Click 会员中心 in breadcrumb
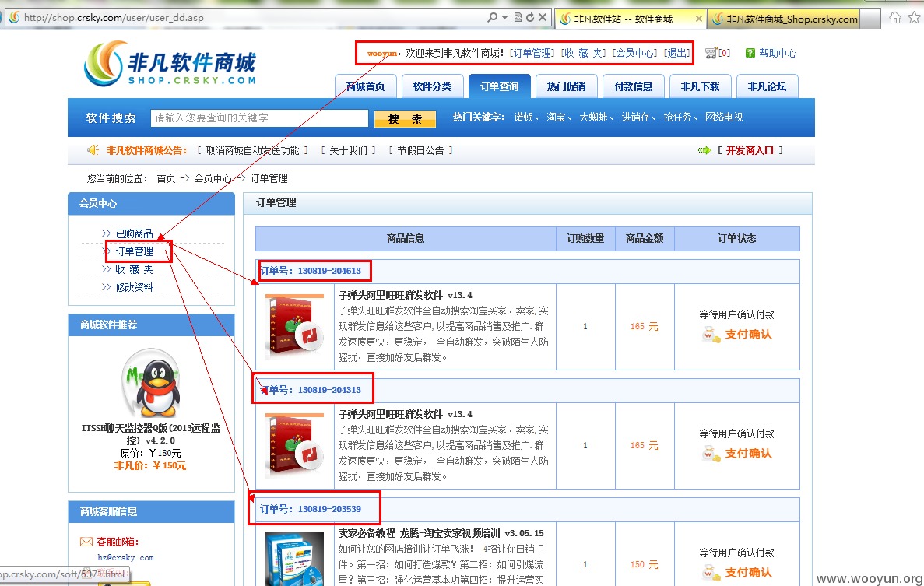Viewport: 924px width, 586px height. tap(213, 178)
